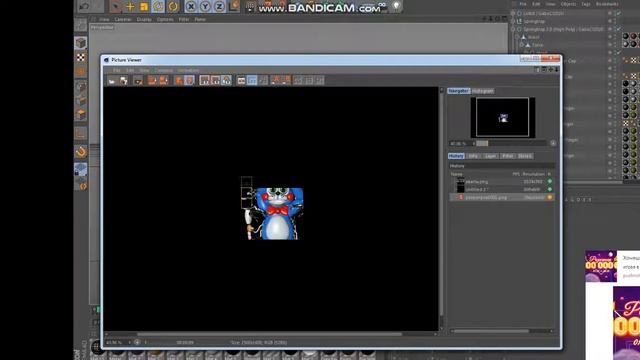Click the Picture Viewer app icon in title bar
This screenshot has height=360, width=640.
pos(106,60)
